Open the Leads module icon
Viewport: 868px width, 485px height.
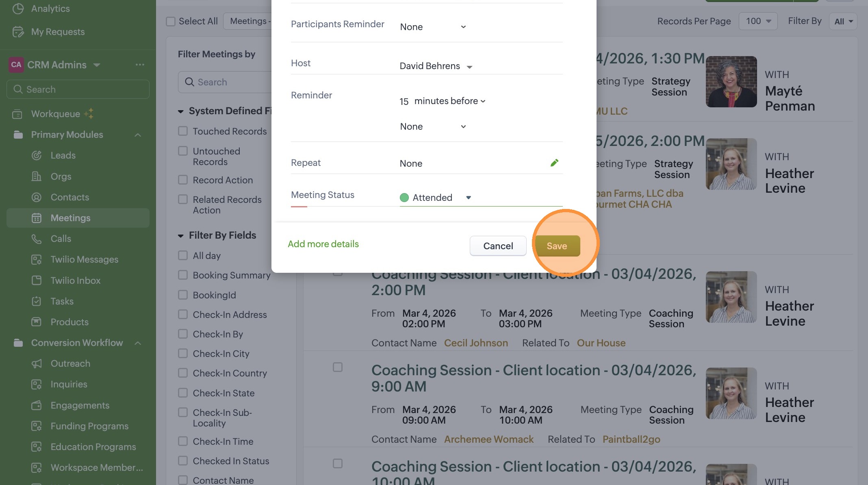pyautogui.click(x=37, y=155)
